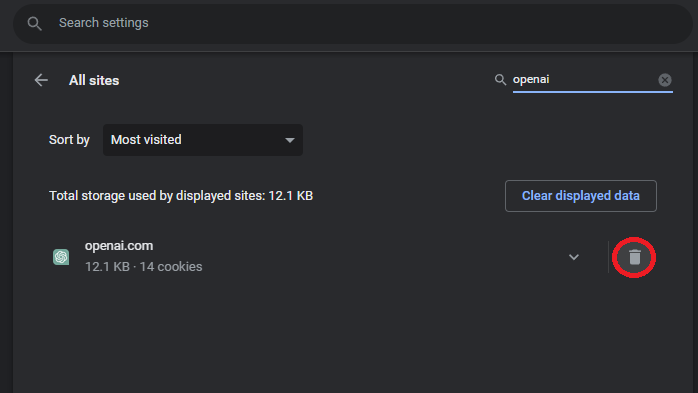Click the Search settings magnifier icon

click(x=34, y=23)
